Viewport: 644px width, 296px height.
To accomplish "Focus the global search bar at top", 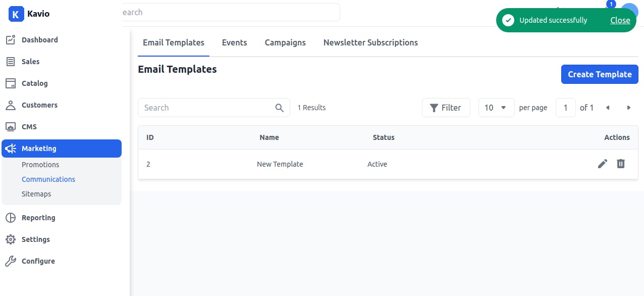I will [231, 12].
